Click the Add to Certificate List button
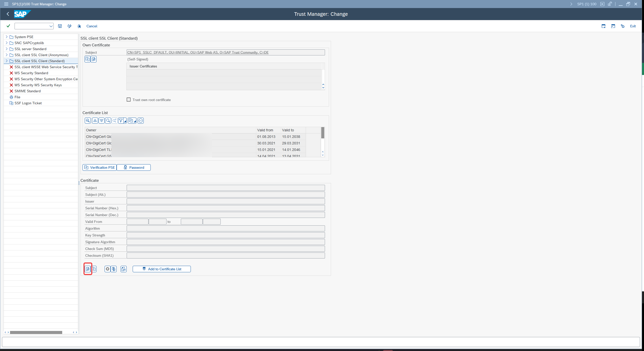 pos(162,269)
